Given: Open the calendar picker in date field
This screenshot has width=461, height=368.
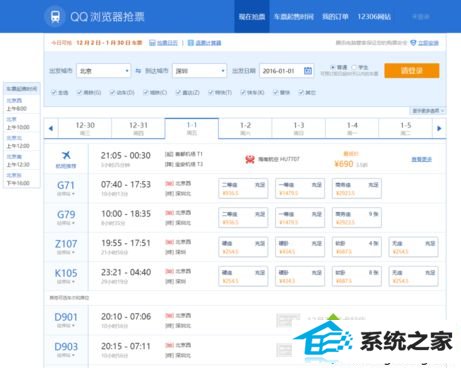Looking at the screenshot, I should 308,71.
